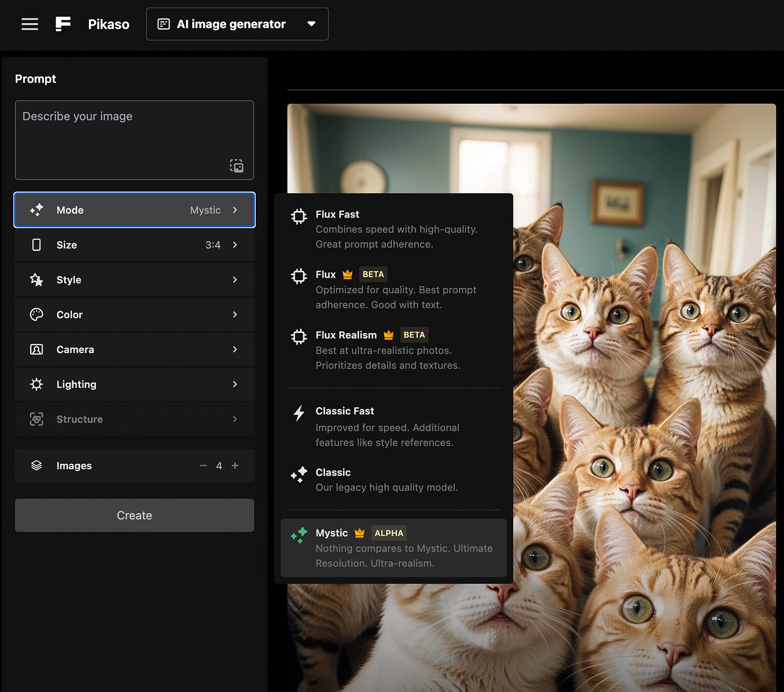Open the Structure options row
The height and width of the screenshot is (692, 784).
pyautogui.click(x=135, y=419)
